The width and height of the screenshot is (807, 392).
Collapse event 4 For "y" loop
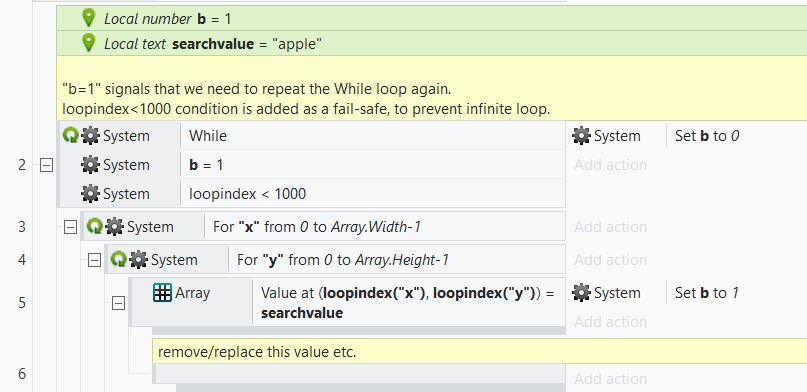pos(94,260)
